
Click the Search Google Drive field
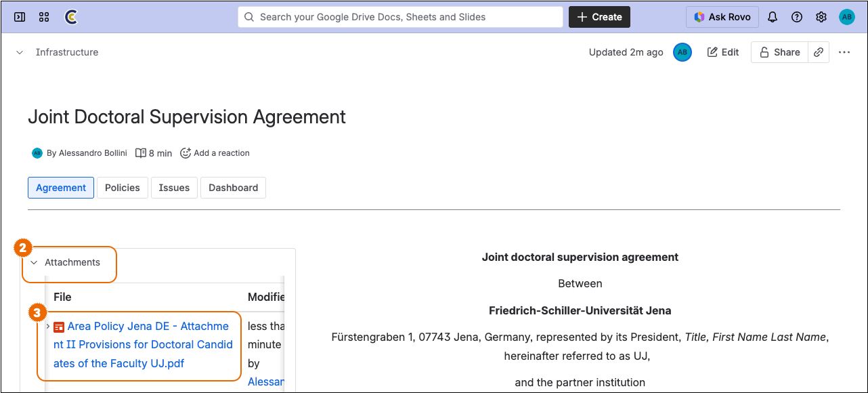pos(400,17)
